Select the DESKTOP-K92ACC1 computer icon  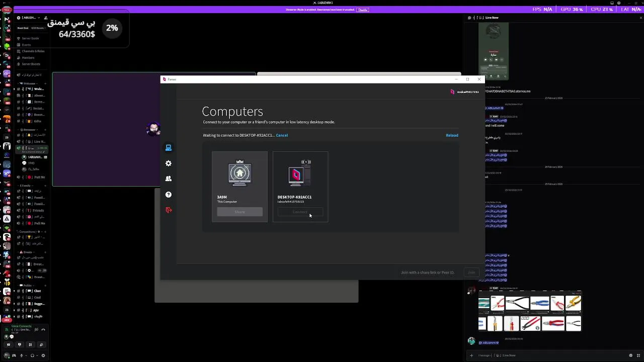[300, 173]
